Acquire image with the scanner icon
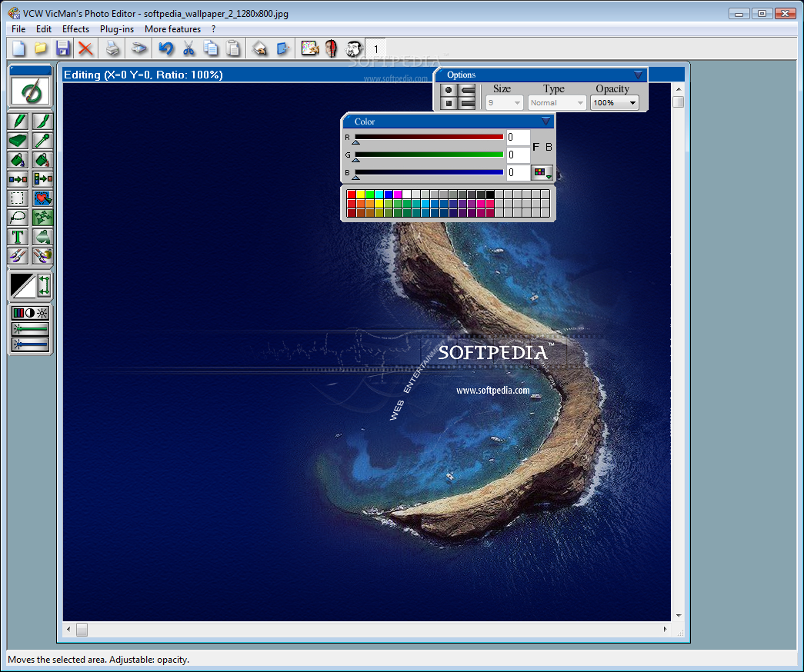 (138, 48)
